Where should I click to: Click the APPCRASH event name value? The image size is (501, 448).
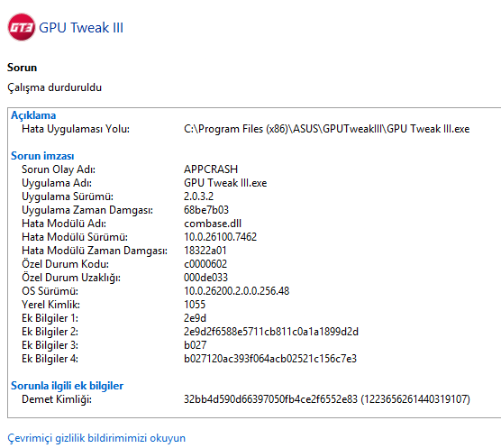[211, 169]
